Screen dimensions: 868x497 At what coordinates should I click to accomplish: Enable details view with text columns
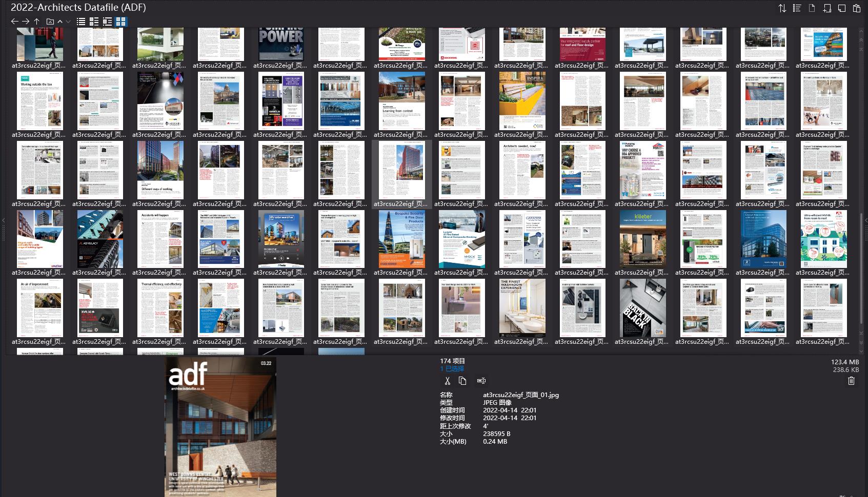pyautogui.click(x=94, y=22)
